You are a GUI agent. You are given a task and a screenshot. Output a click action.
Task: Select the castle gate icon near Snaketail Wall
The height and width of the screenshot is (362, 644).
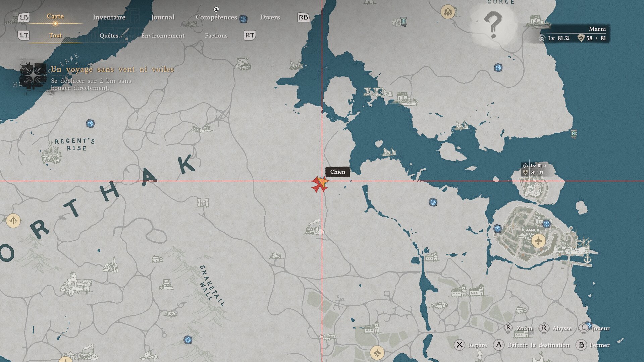pos(203,202)
